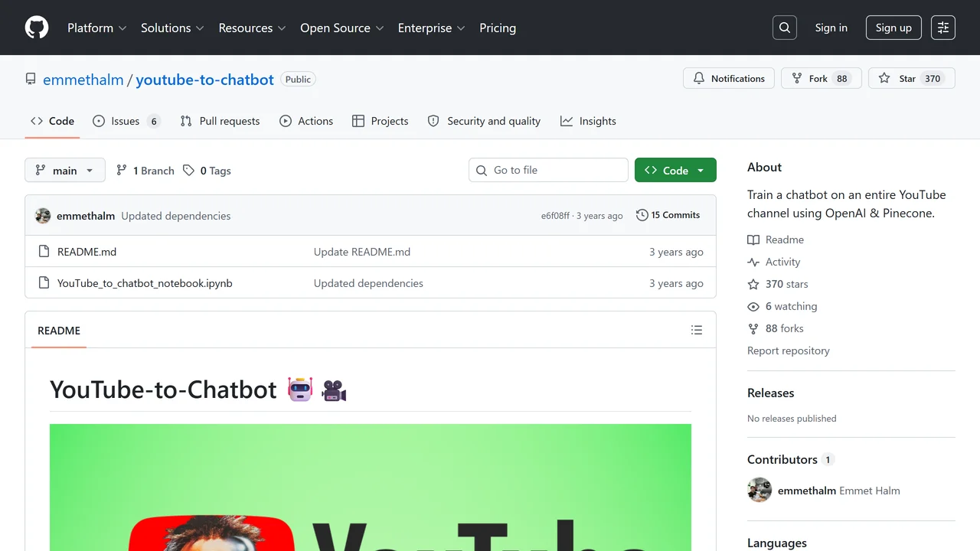Switch to the Projects tab
This screenshot has width=980, height=551.
[x=381, y=121]
